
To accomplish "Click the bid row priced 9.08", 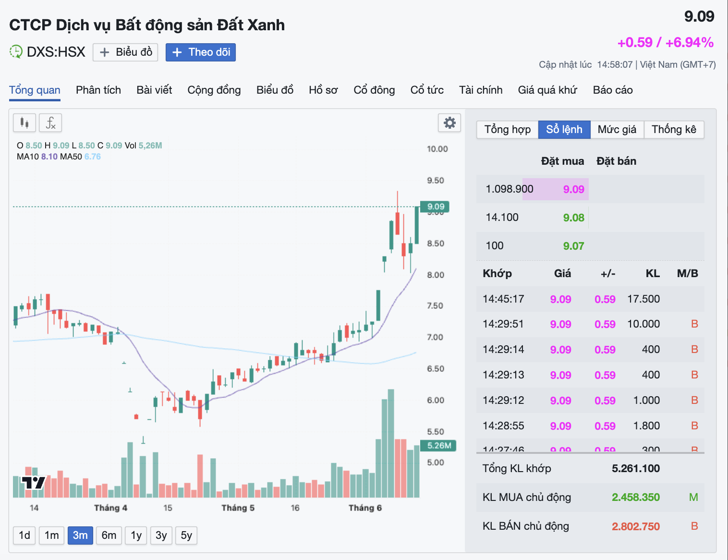I will tap(590, 218).
